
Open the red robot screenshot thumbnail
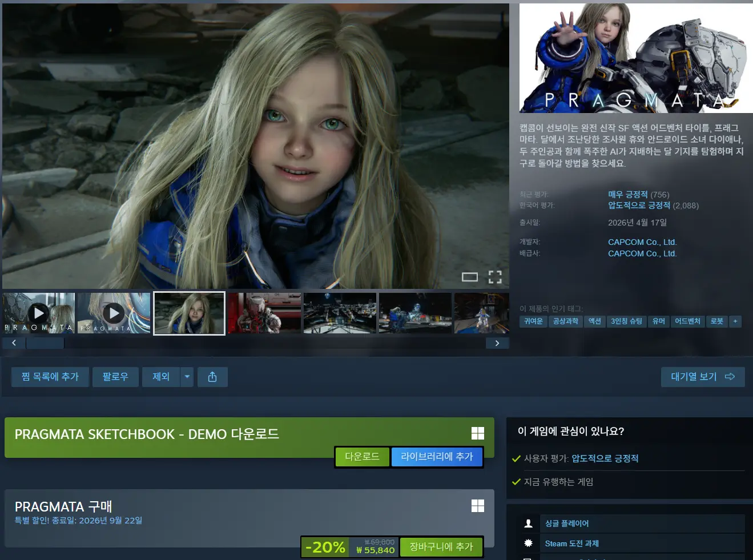click(x=264, y=313)
